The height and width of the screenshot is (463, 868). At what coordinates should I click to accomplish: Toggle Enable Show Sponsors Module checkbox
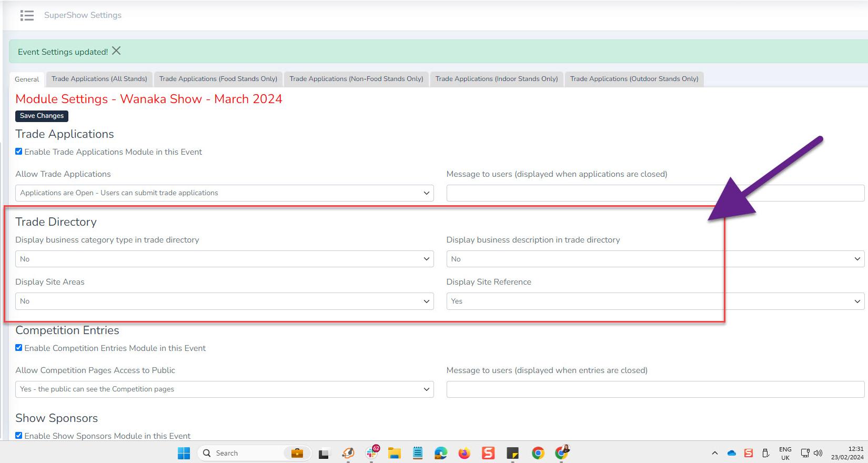tap(19, 436)
